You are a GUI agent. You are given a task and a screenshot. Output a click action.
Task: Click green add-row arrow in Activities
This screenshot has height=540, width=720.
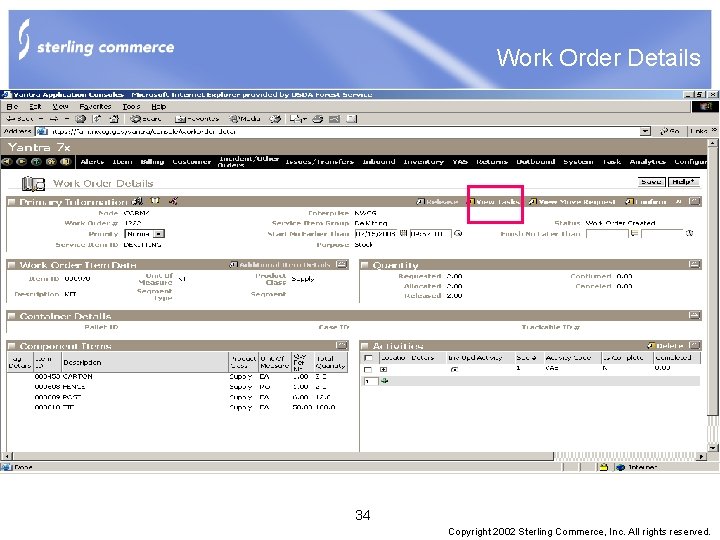[x=385, y=381]
